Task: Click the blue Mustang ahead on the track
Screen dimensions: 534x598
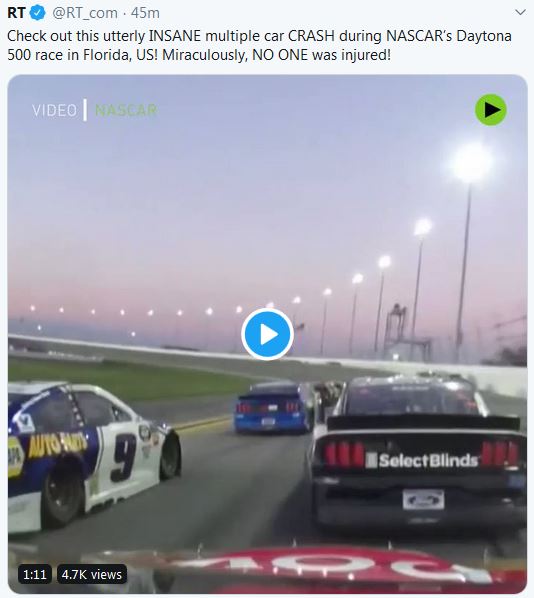Action: click(x=273, y=408)
